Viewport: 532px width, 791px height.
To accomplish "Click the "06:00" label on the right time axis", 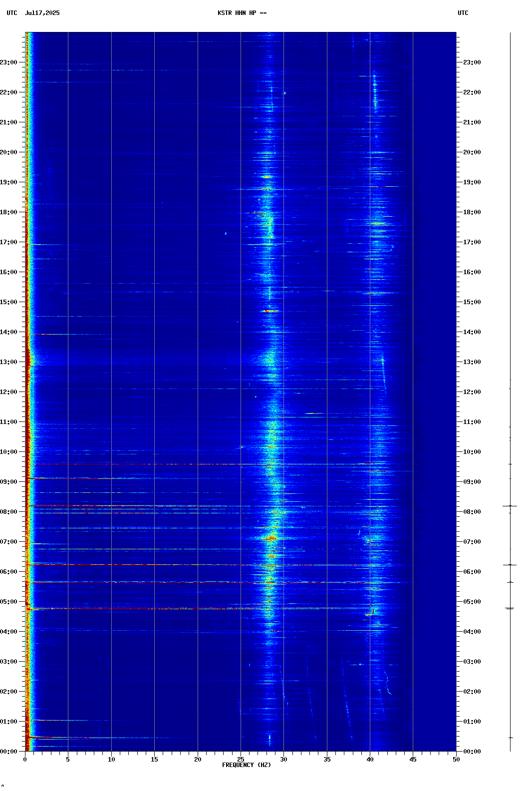I will 472,572.
